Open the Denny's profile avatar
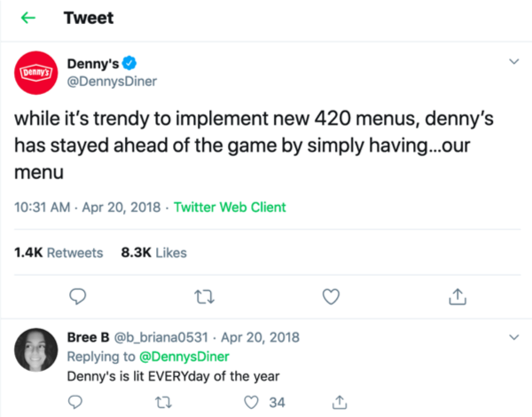Image resolution: width=532 pixels, height=417 pixels. (x=39, y=72)
